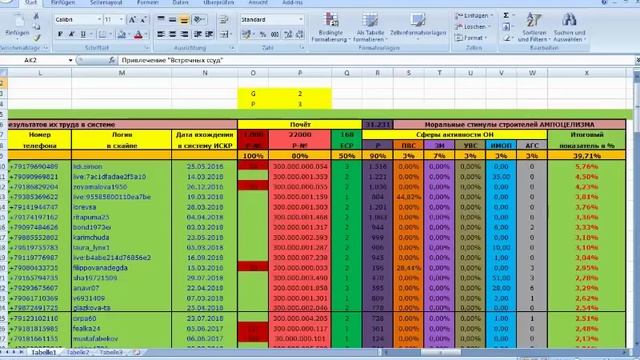Screen dimensions: 640x360
Task: Open the accounting currency format dropdown
Action: (254, 35)
